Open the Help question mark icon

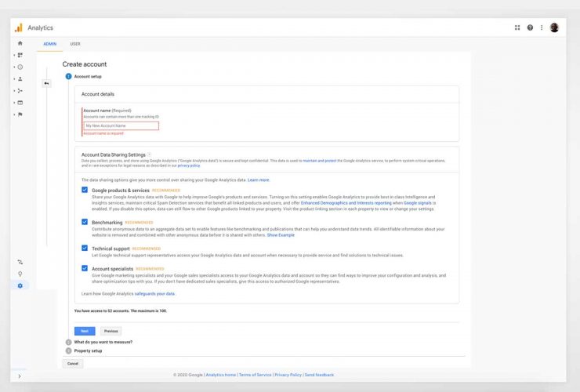point(530,27)
